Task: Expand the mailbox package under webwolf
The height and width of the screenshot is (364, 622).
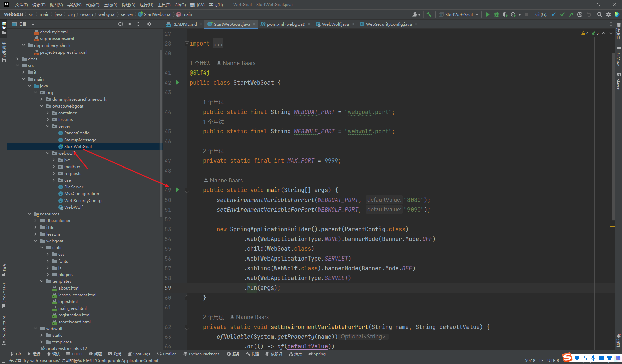Action: click(54, 167)
